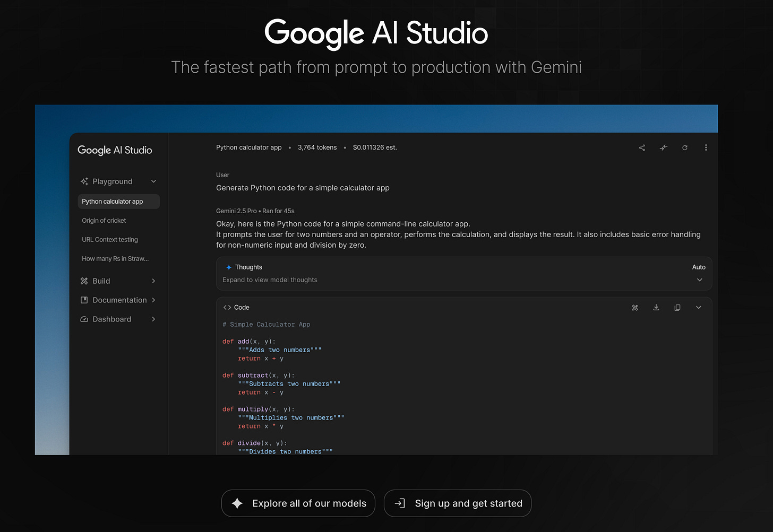
Task: Click the share icon in chat header
Action: (642, 147)
